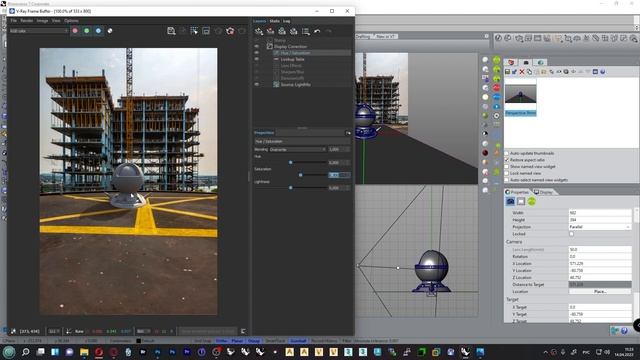640x360 pixels.
Task: Click the load layer preset icon
Action: 293,31
